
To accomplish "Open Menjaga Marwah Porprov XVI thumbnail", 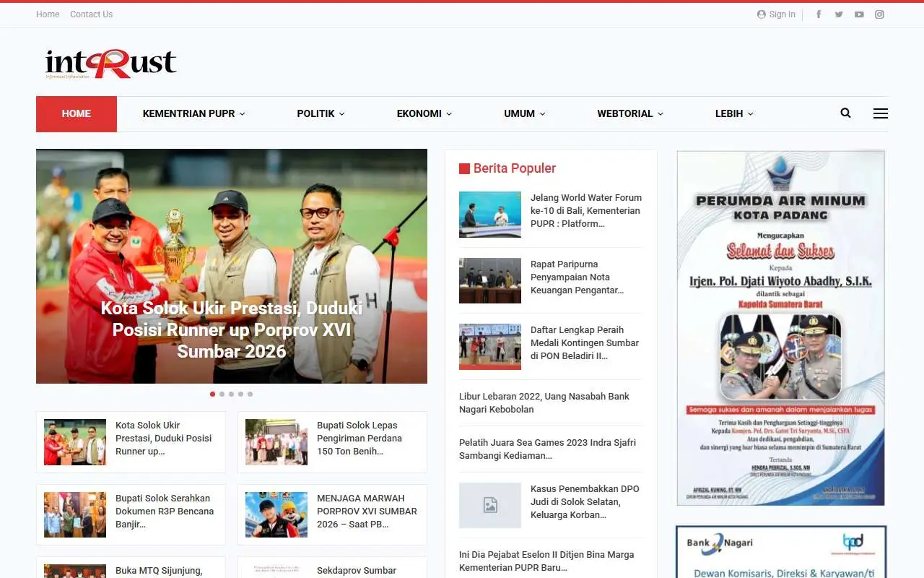I will tap(276, 515).
